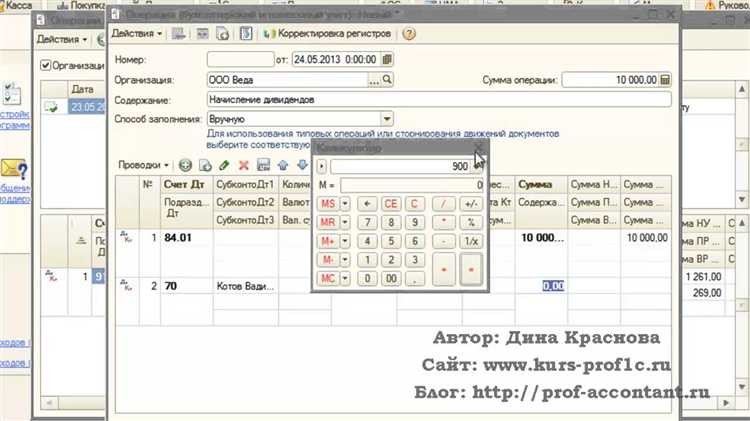Click the document-with-green-arrow icon in the operation toolbar
The width and height of the screenshot is (750, 421).
pyautogui.click(x=223, y=34)
